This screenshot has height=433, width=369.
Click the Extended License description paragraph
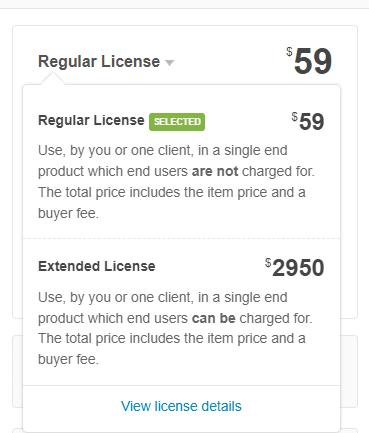coord(175,328)
